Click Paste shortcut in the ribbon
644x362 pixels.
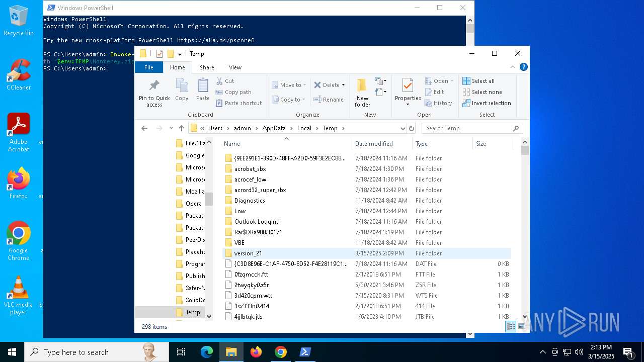coord(239,103)
